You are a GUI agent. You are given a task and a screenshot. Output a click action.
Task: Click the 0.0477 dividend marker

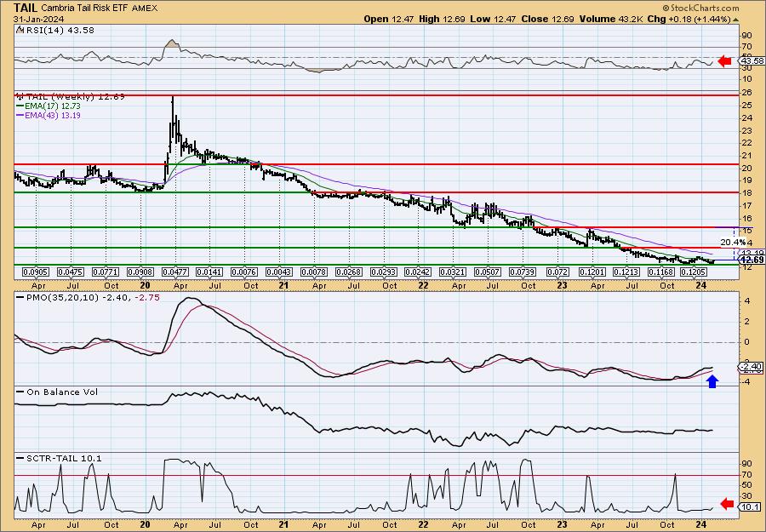coord(175,272)
